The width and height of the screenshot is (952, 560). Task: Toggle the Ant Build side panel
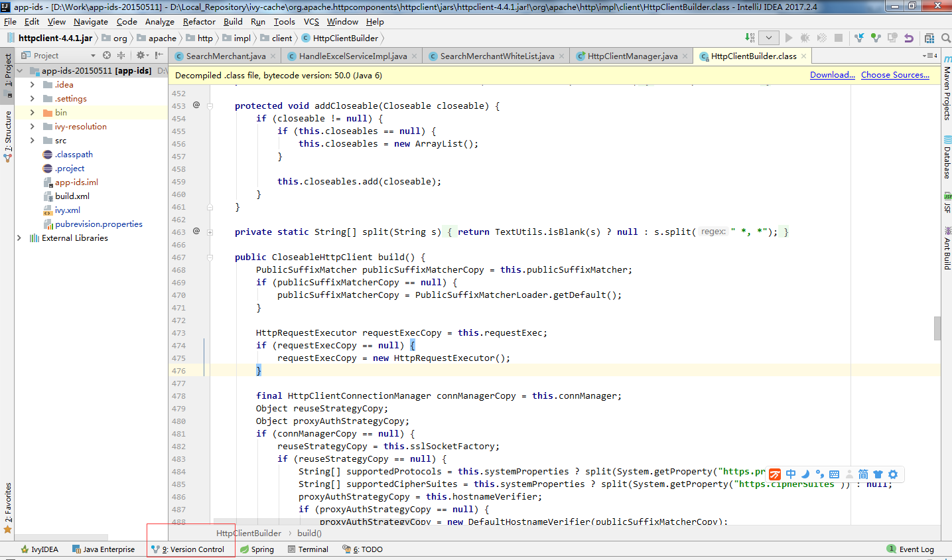point(947,248)
